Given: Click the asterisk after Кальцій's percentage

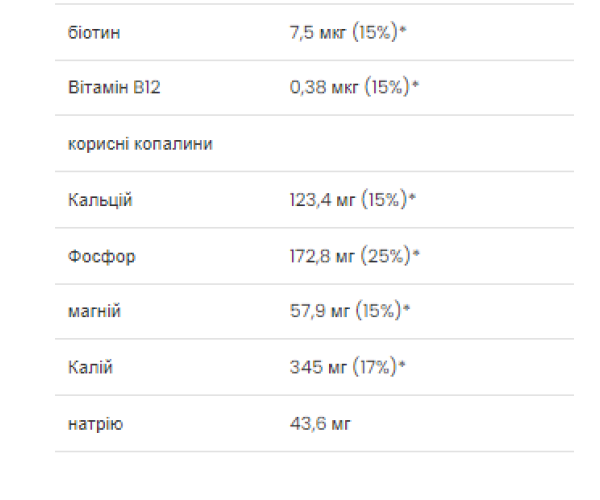Looking at the screenshot, I should pyautogui.click(x=412, y=198).
